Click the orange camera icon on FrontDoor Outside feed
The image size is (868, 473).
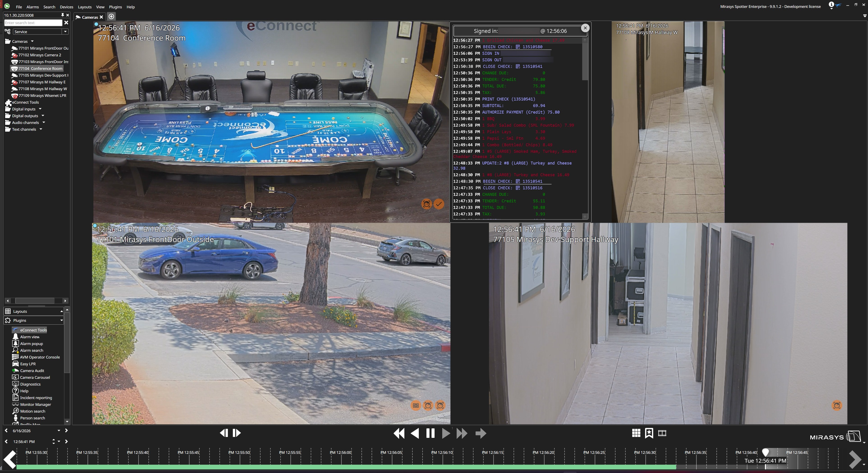click(416, 405)
